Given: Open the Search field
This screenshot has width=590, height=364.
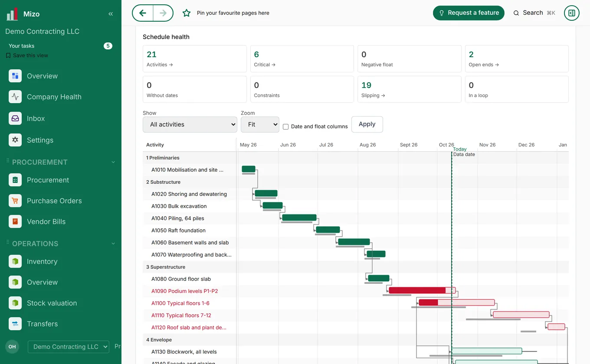Looking at the screenshot, I should (534, 13).
